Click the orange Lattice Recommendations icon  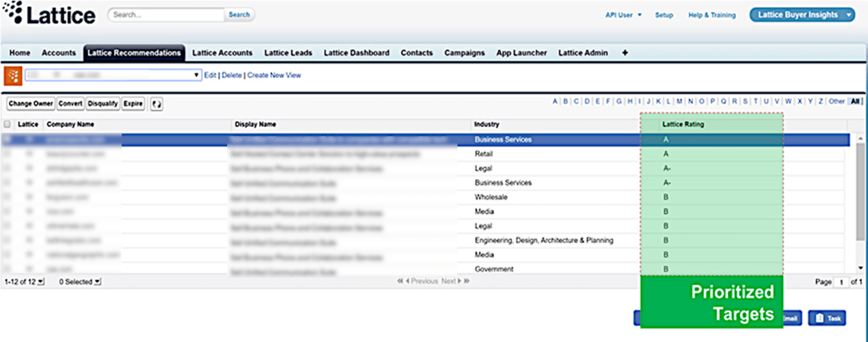(13, 76)
